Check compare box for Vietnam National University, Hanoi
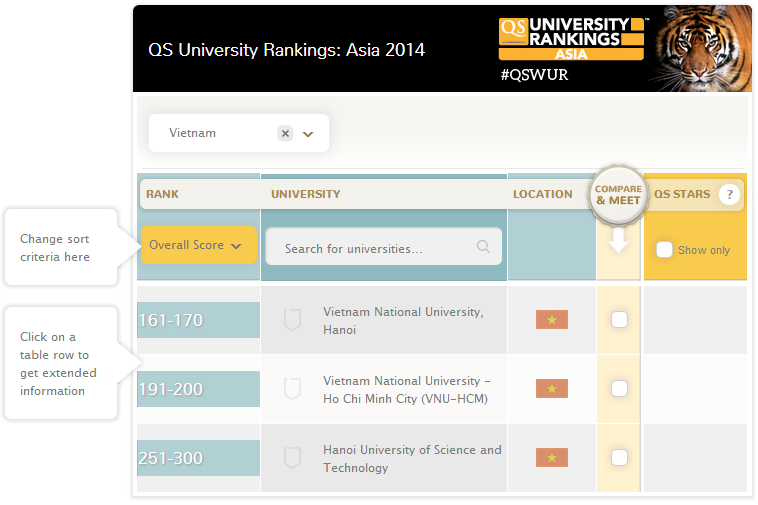Screen dimensions: 758x505 (619, 319)
